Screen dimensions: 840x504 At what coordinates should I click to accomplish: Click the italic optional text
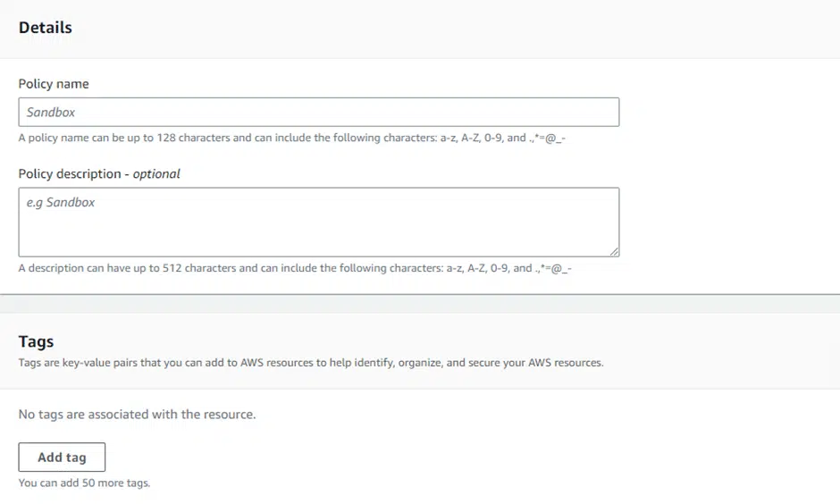pos(156,173)
